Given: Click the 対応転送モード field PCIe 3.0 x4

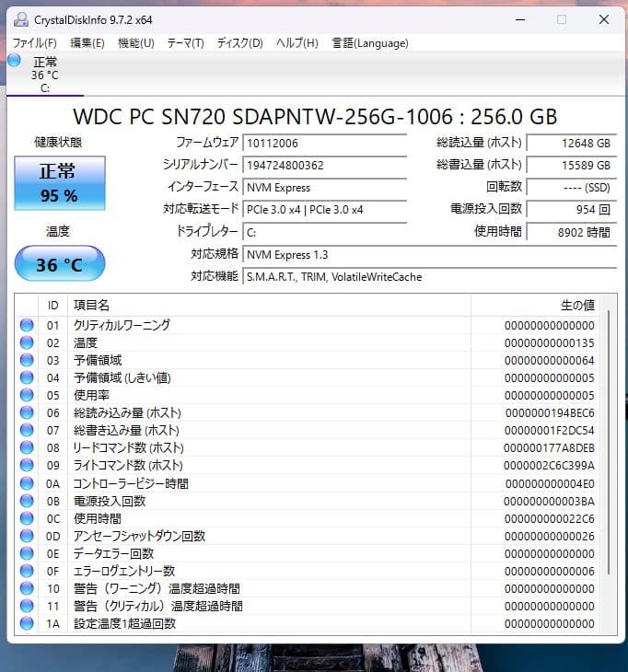Looking at the screenshot, I should [324, 210].
